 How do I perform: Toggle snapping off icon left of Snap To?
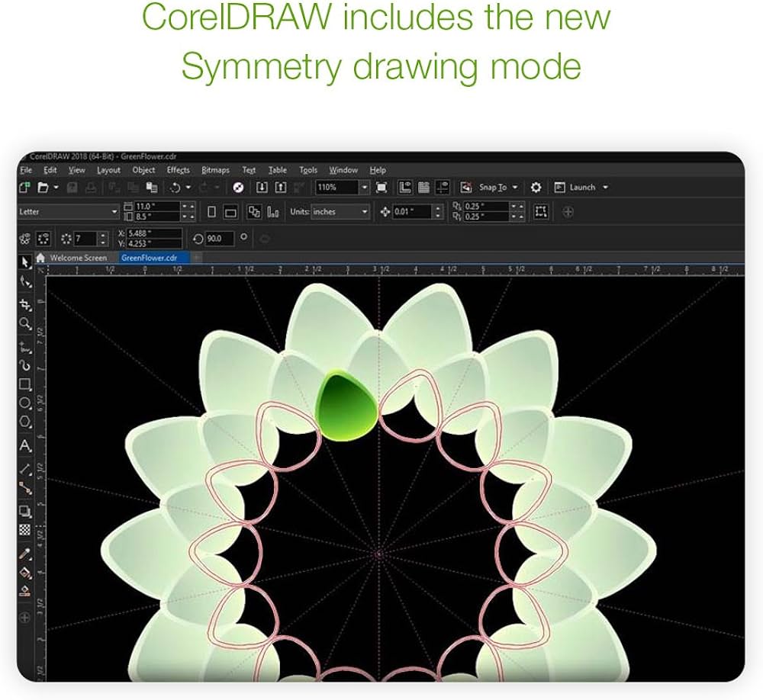pyautogui.click(x=465, y=188)
